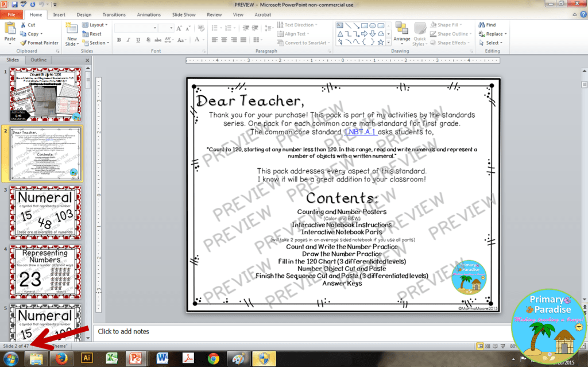Switch to Reading view in status bar

495,346
